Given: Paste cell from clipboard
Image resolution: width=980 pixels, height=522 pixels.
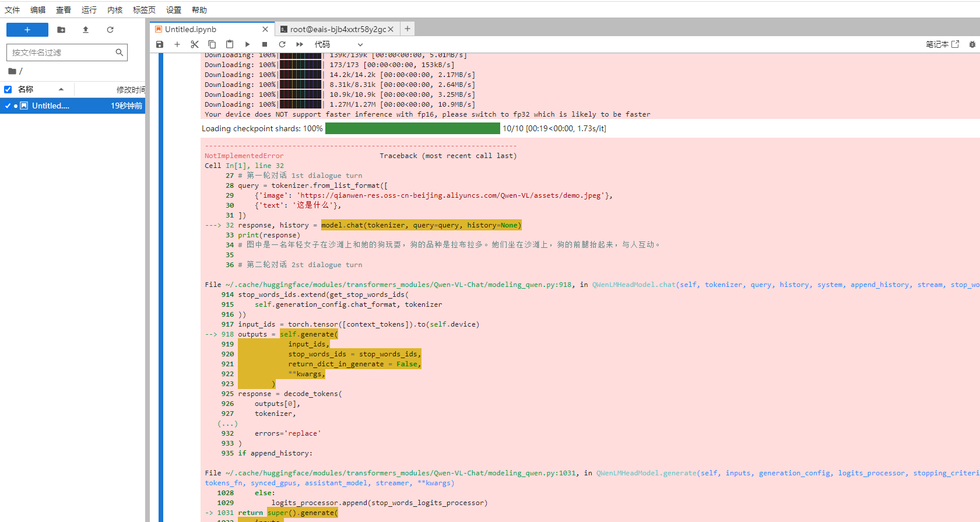Looking at the screenshot, I should pos(230,44).
